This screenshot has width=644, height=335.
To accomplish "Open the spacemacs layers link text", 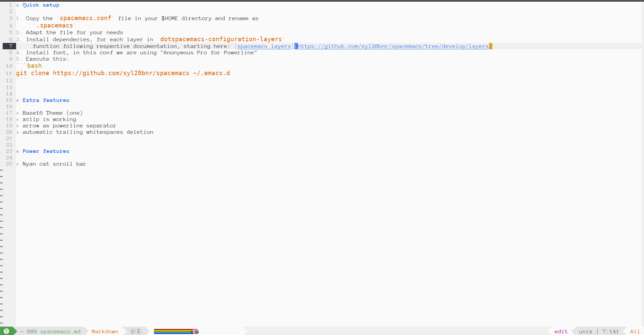I will coord(264,46).
